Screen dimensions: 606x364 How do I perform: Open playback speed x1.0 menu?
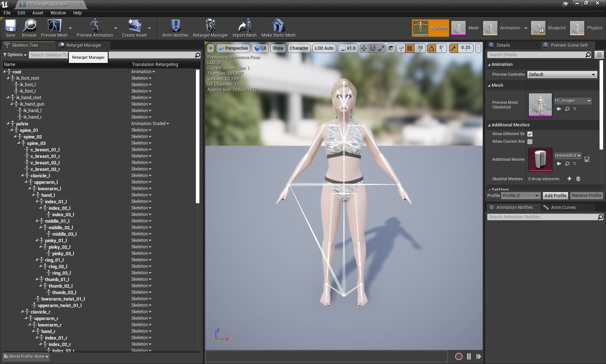click(x=348, y=48)
